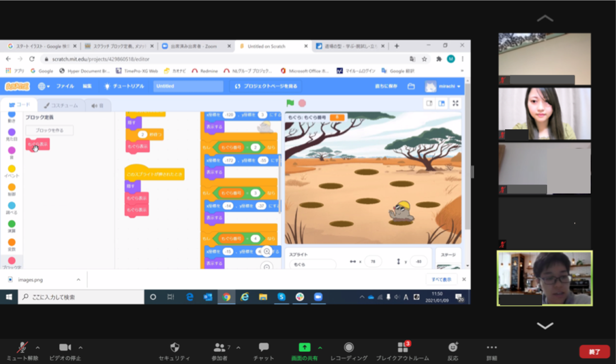
Task: Switch to the コスチューム tab
Action: [x=61, y=105]
